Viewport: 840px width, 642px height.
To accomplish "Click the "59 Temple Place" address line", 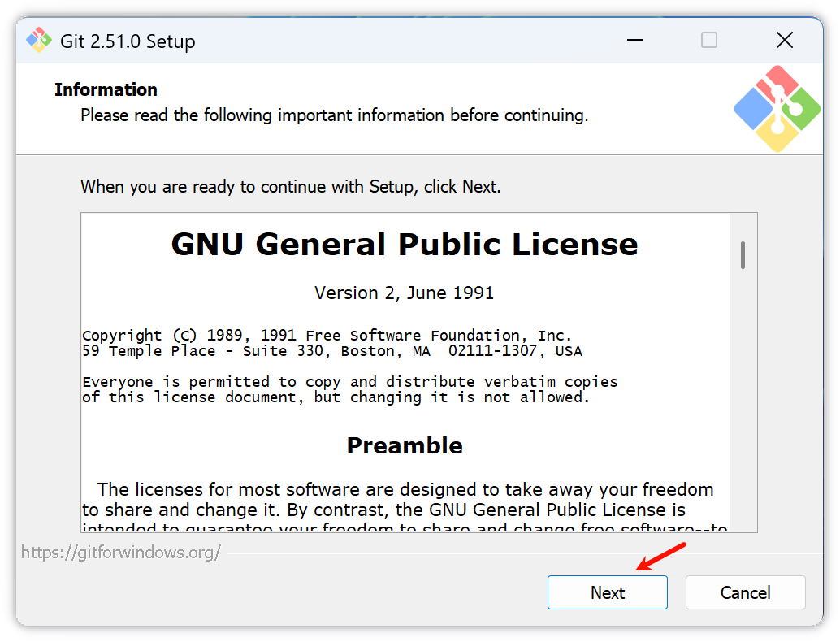I will coord(331,351).
